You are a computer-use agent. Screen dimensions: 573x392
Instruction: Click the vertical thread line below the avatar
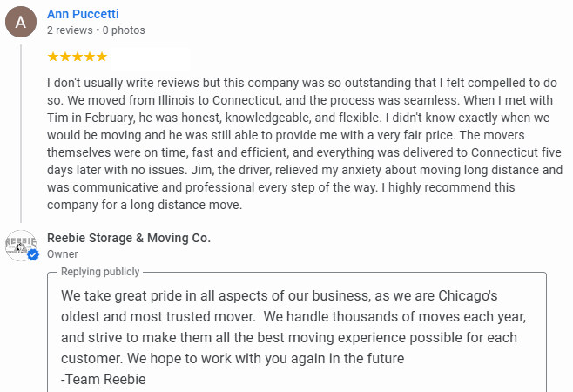pyautogui.click(x=21, y=131)
